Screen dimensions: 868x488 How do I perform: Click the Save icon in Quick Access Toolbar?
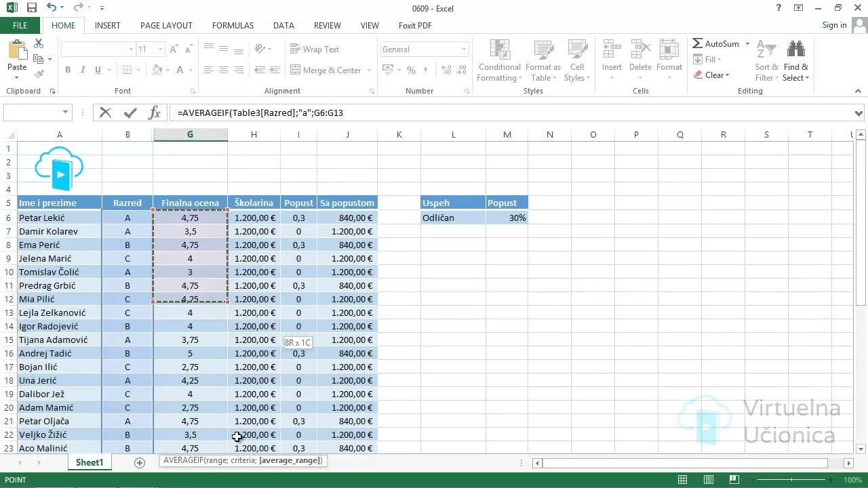click(31, 8)
